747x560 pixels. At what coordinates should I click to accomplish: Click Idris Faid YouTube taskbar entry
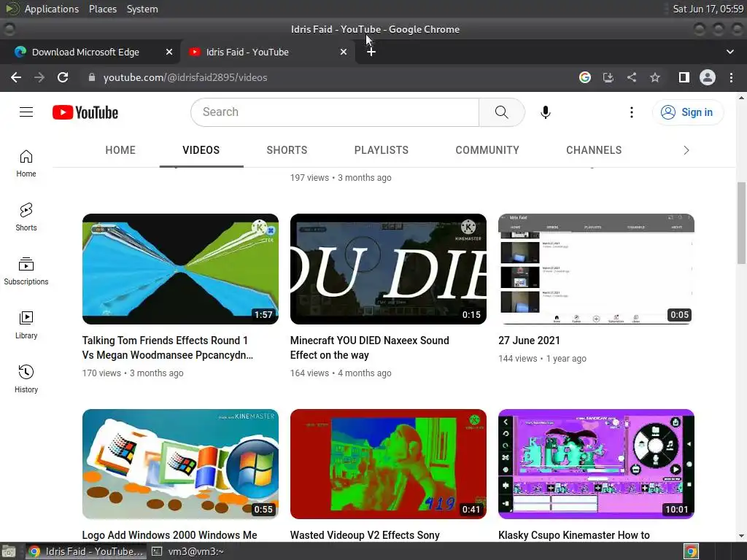coord(86,551)
